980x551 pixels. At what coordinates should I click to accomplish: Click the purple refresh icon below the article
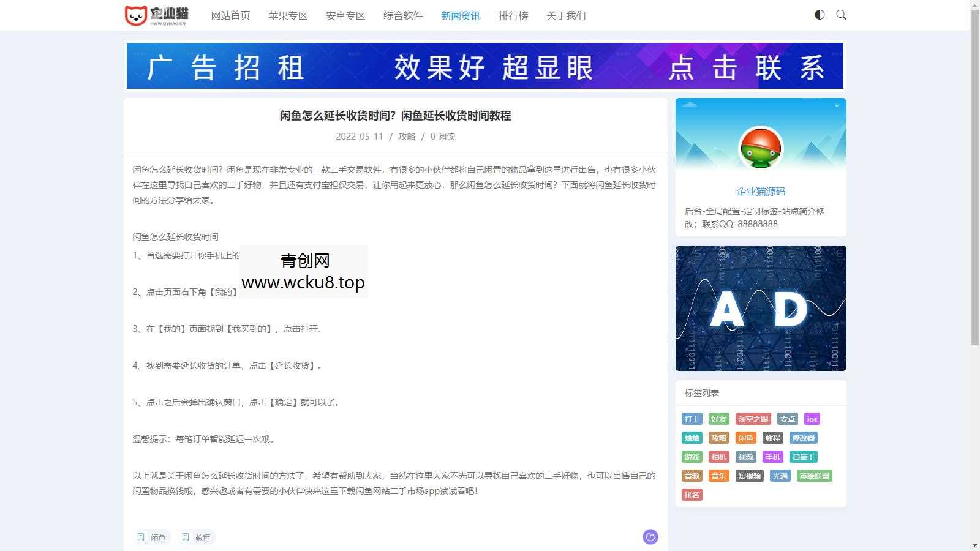(650, 536)
